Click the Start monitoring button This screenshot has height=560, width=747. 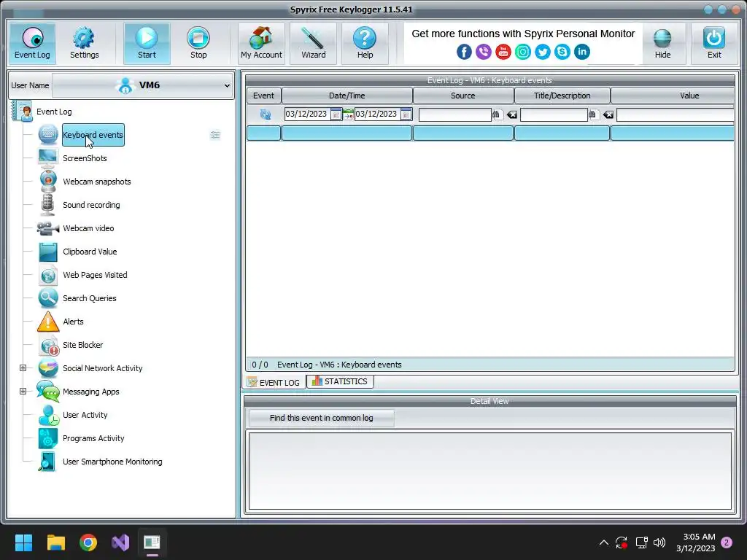(147, 43)
